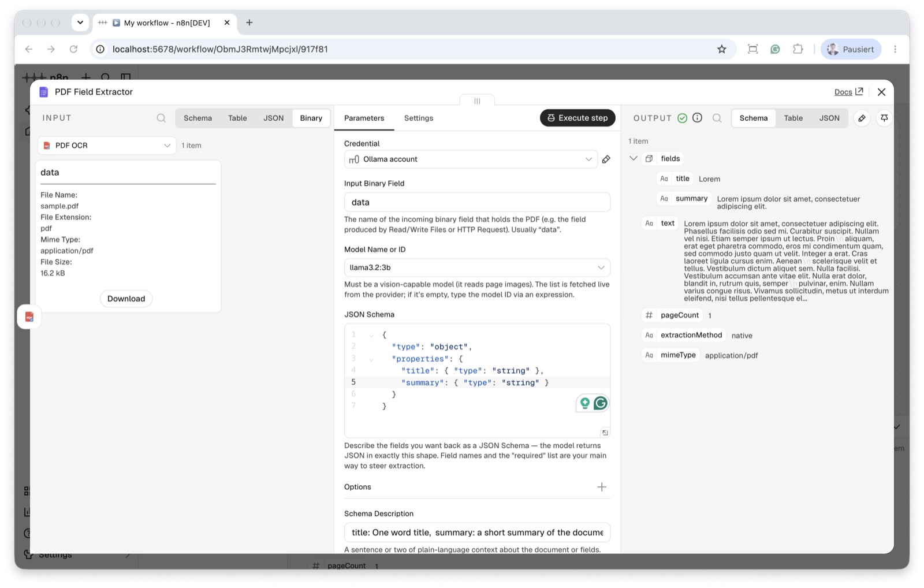
Task: Open the Ollama account credential dropdown
Action: pyautogui.click(x=471, y=159)
